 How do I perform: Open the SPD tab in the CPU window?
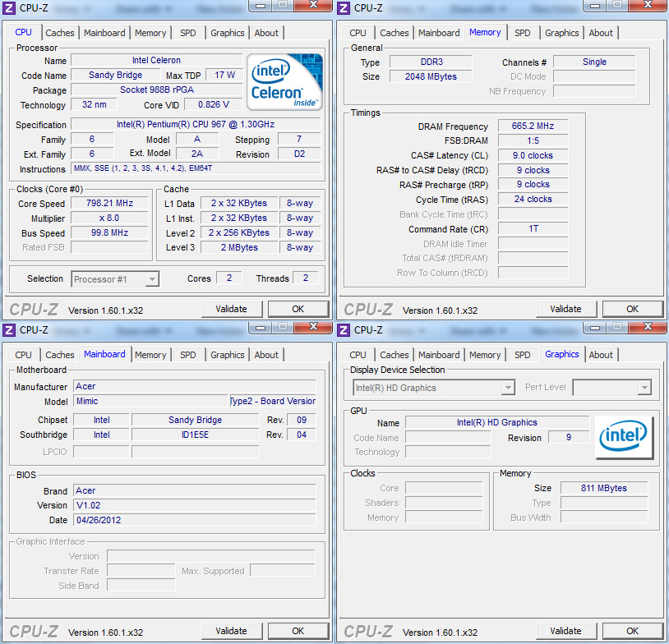(x=187, y=33)
